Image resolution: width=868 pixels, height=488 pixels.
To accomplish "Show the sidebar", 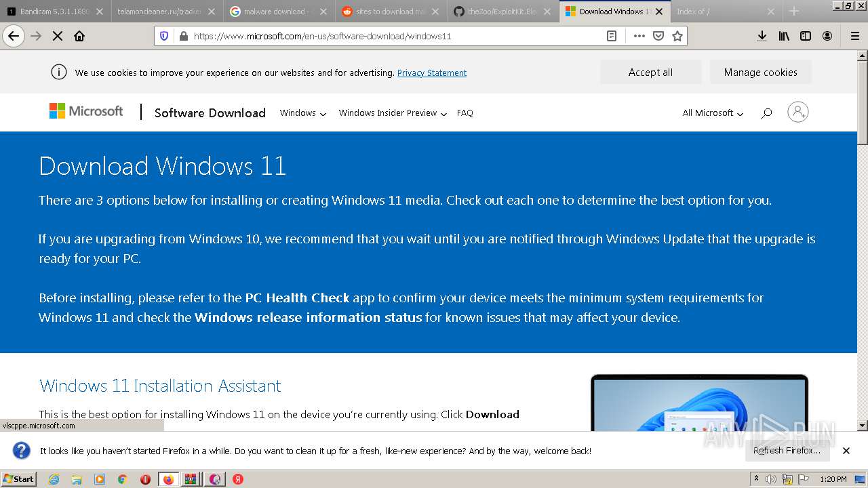I will tap(806, 36).
